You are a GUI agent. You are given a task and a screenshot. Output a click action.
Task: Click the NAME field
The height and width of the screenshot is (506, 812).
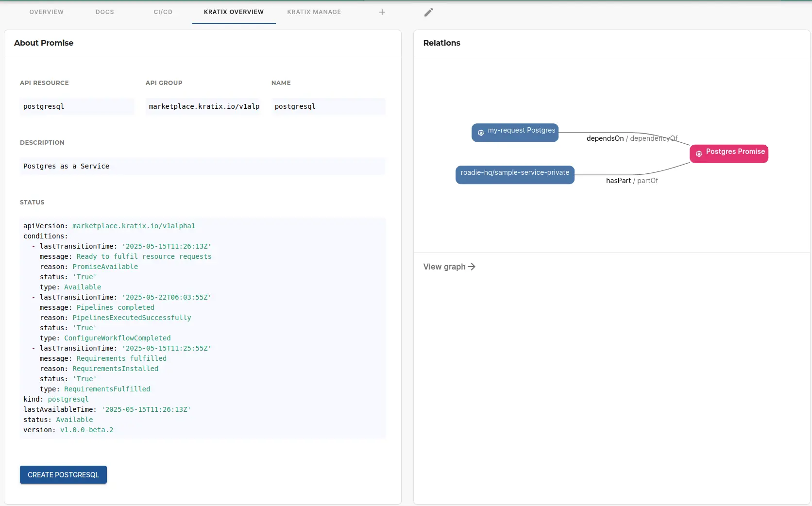(328, 106)
